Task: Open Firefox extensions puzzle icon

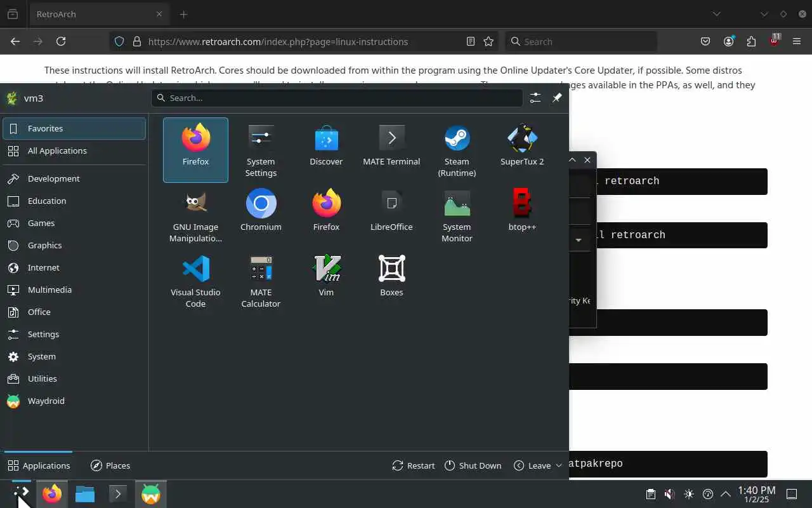Action: (751, 41)
